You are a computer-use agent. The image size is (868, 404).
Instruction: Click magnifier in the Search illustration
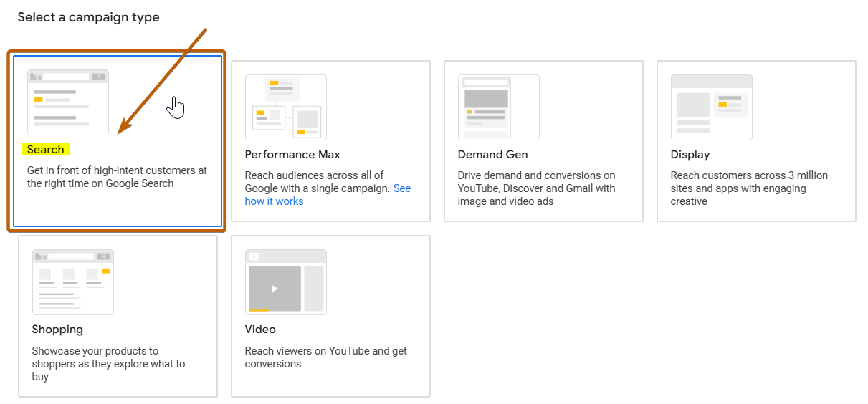click(x=98, y=76)
